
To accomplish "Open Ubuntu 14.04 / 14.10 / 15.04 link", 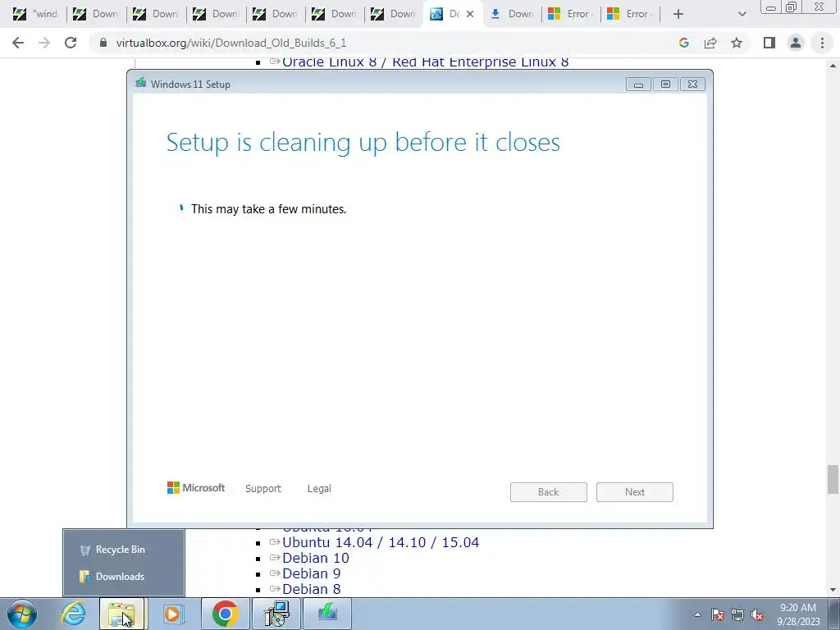I will click(381, 542).
